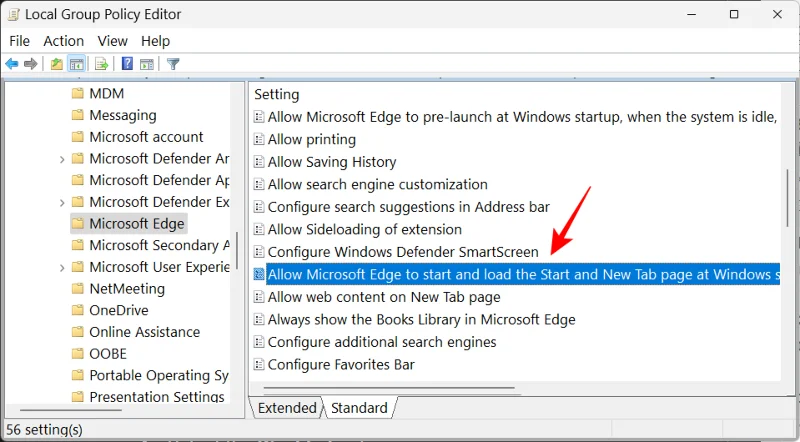This screenshot has height=442, width=800.
Task: Click the tree pane horizontal scrollbar
Action: click(71, 410)
